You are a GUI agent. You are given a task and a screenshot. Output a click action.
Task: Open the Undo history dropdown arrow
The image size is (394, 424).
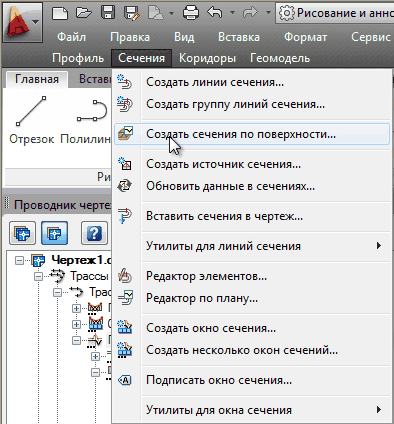(233, 13)
